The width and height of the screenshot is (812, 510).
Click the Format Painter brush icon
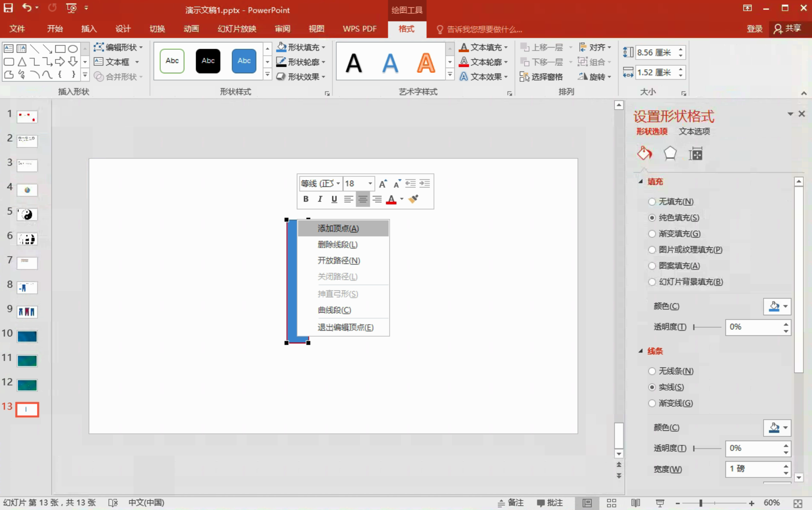point(413,199)
